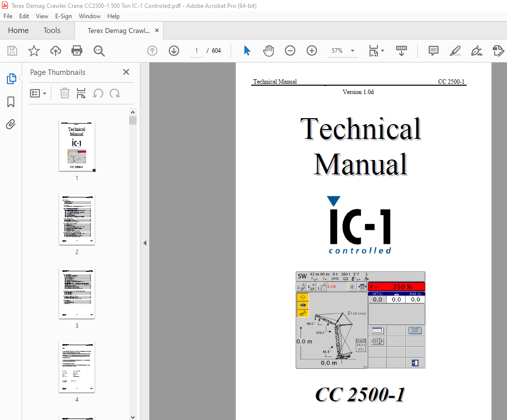Zoom in with plus icon

pos(312,51)
